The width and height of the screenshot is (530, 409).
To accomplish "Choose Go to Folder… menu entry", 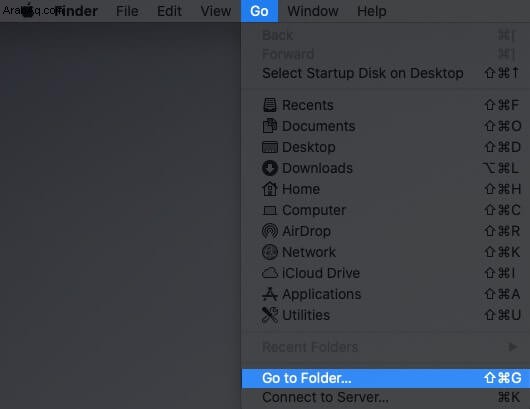I will tap(386, 378).
